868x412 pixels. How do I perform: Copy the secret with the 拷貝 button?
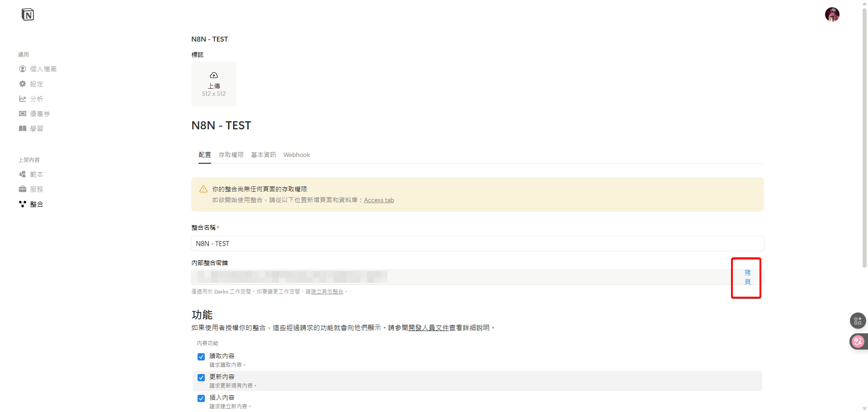(747, 277)
